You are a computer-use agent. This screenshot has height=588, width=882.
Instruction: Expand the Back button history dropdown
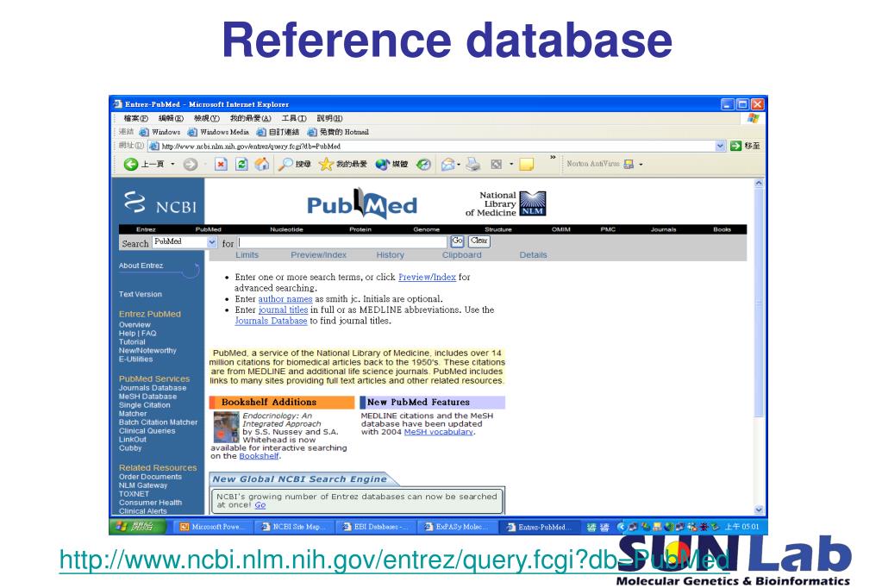tap(172, 164)
